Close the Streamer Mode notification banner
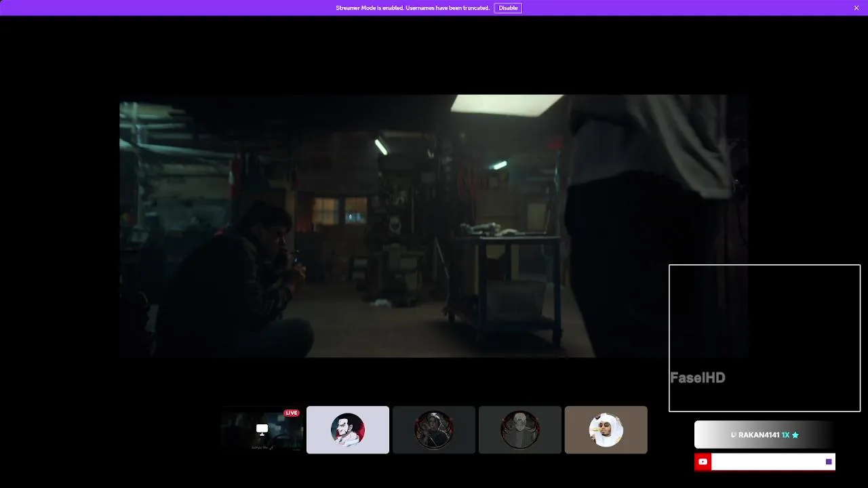Viewport: 868px width, 488px height. [856, 8]
